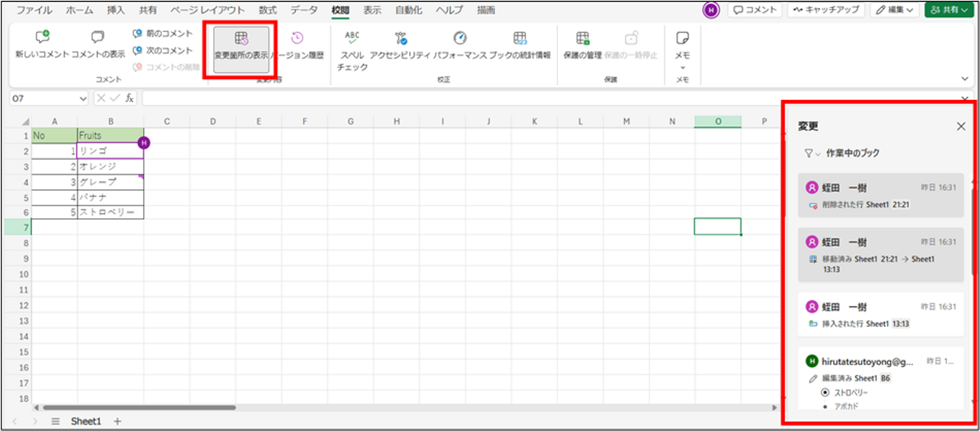Screen dimensions: 980x431
Task: Open 保護の管理
Action: (x=583, y=45)
